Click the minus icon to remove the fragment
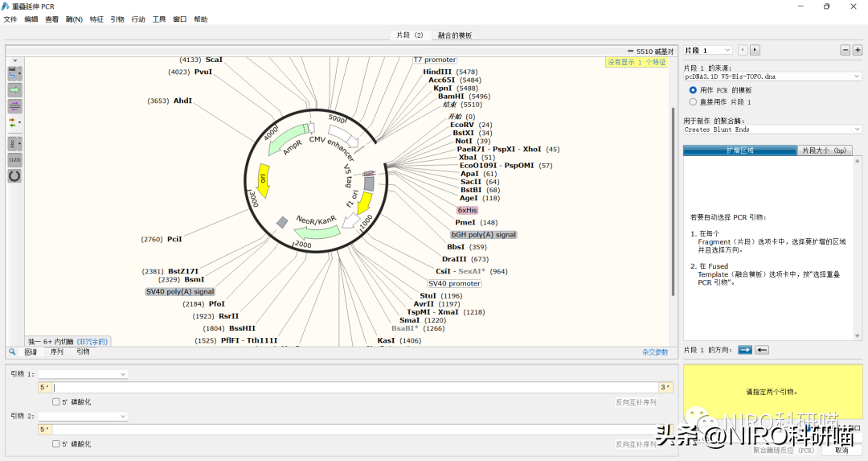 tap(845, 50)
